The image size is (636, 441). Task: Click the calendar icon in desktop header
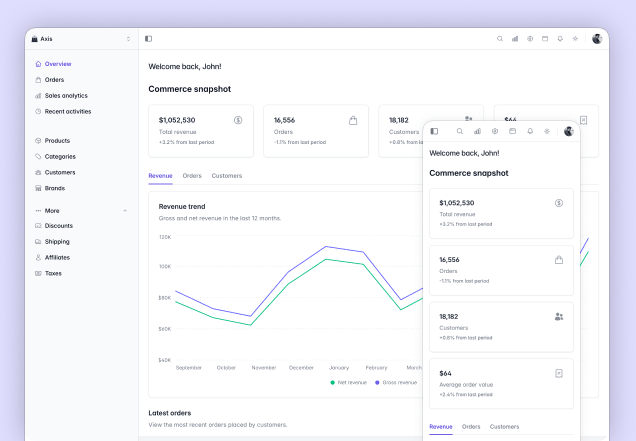tap(545, 39)
